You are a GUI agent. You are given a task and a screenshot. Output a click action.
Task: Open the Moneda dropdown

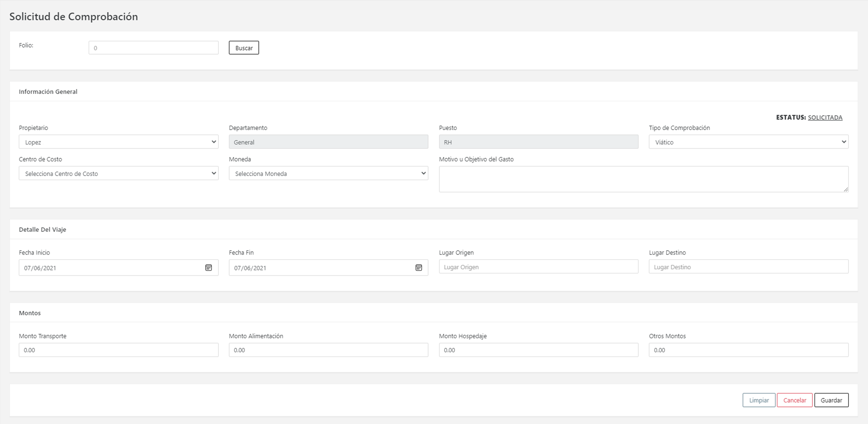(x=328, y=173)
